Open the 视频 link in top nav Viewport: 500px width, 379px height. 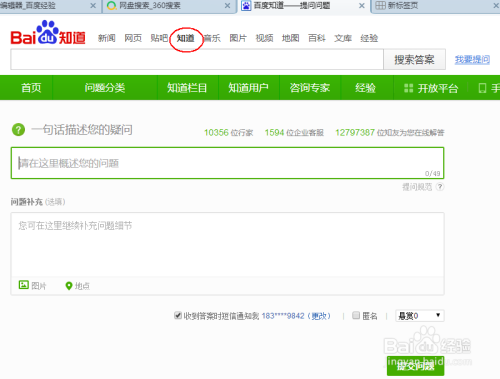click(264, 38)
